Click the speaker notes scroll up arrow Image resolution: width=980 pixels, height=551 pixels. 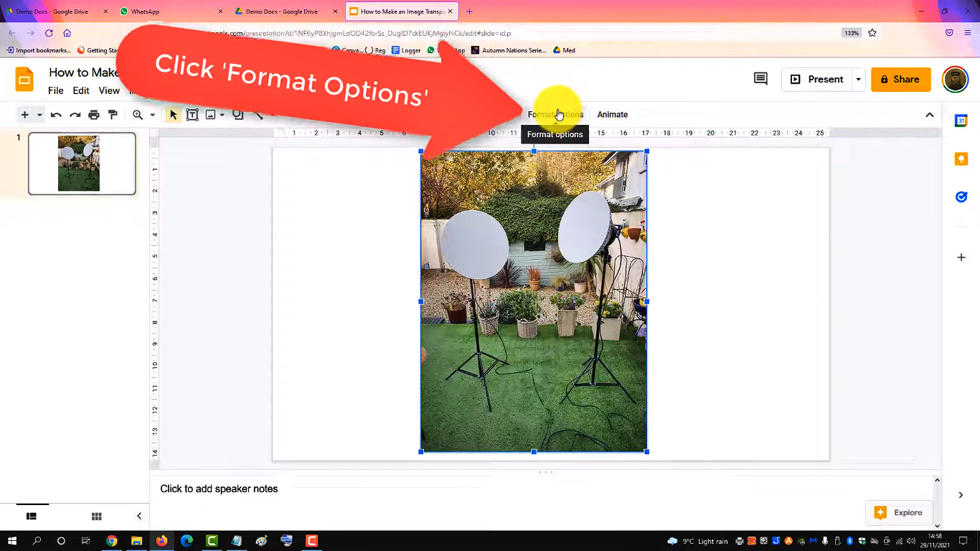(x=937, y=480)
